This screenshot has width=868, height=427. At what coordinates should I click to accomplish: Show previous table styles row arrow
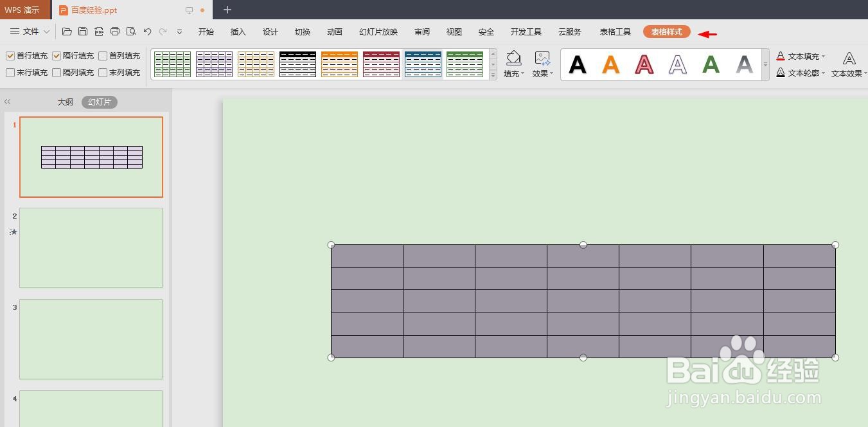493,54
